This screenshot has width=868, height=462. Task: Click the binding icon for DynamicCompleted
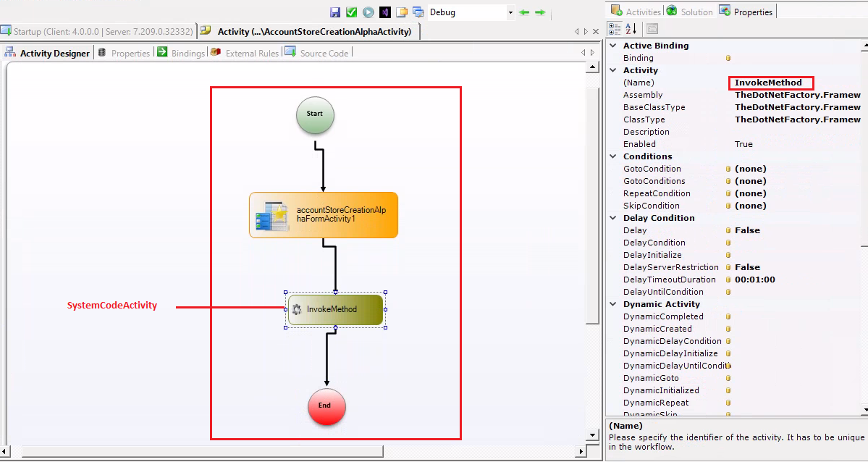click(x=728, y=316)
